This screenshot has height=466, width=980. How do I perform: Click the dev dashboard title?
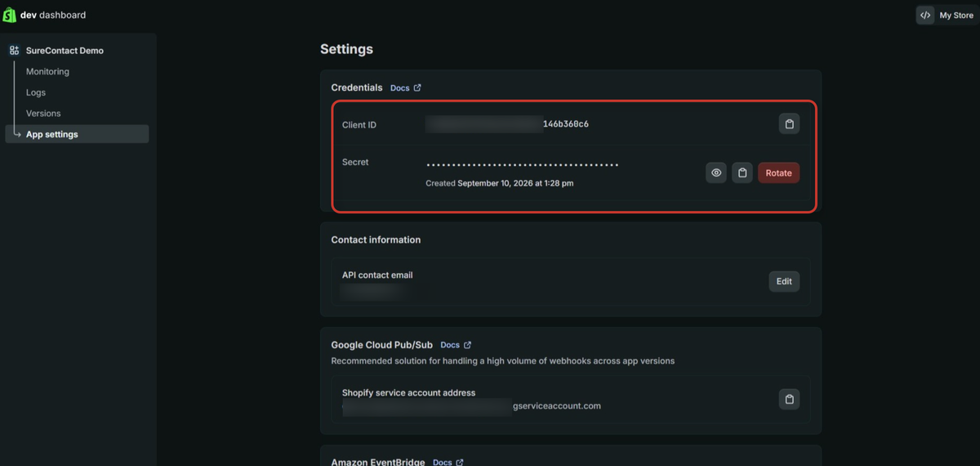tap(53, 15)
